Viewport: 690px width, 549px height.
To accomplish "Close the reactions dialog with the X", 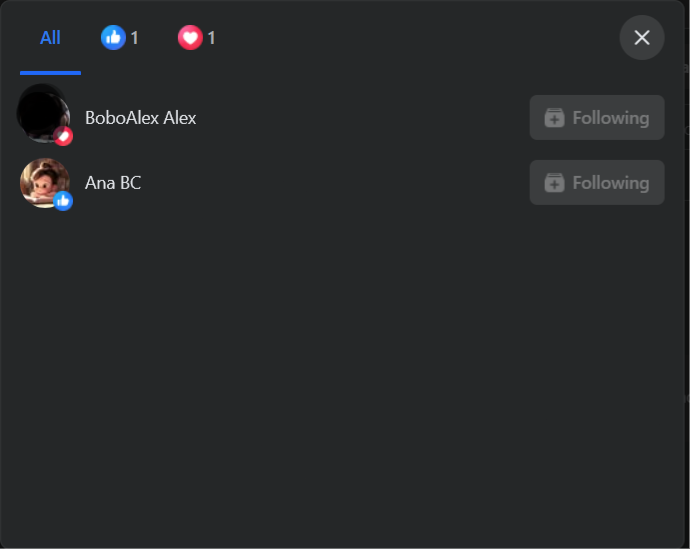I will 642,37.
